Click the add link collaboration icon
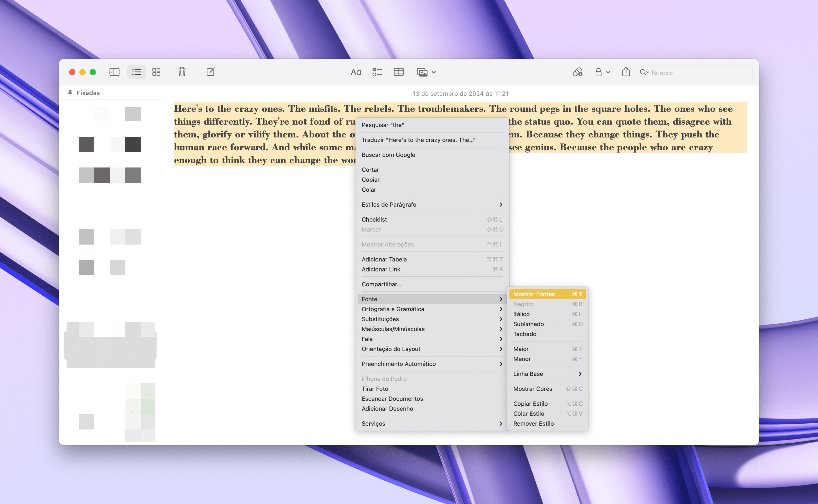 (x=577, y=72)
